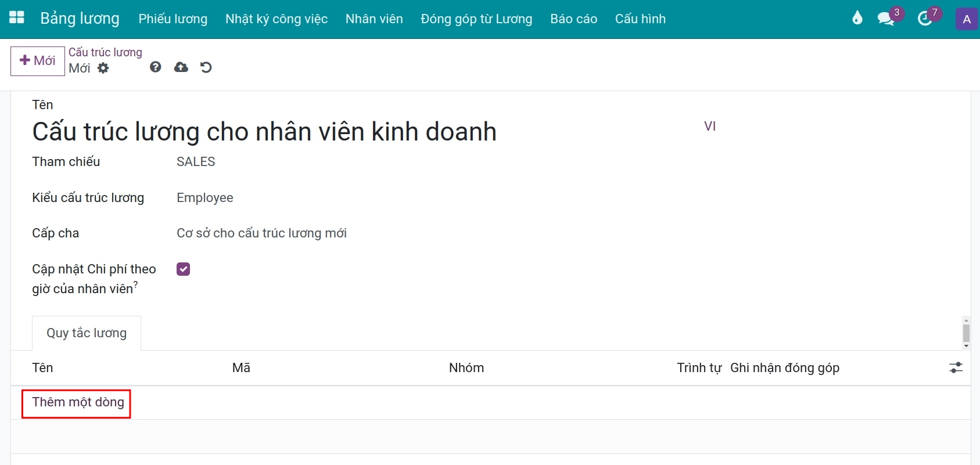
Task: Sort by Mã column header
Action: click(241, 368)
